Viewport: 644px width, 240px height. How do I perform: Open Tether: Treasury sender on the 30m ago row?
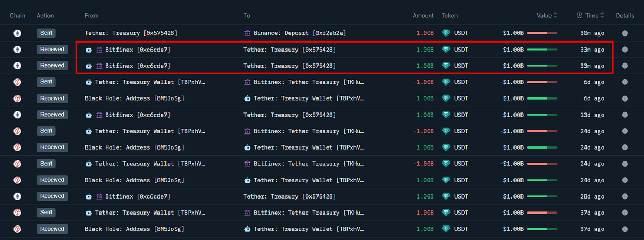click(131, 33)
